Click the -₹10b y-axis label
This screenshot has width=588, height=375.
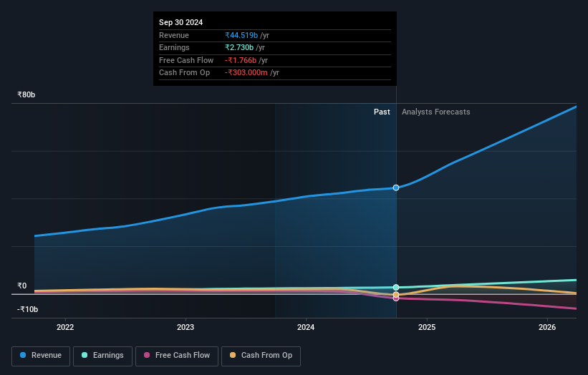[27, 309]
